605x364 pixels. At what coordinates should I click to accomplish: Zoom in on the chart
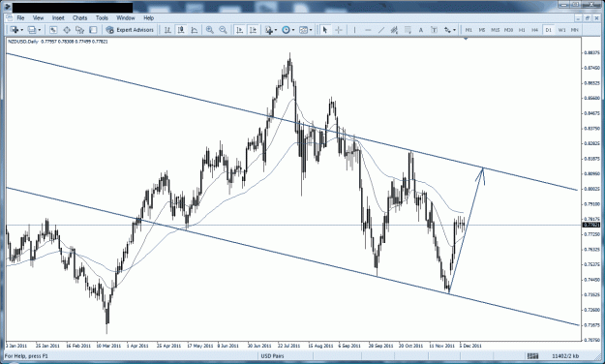click(209, 30)
